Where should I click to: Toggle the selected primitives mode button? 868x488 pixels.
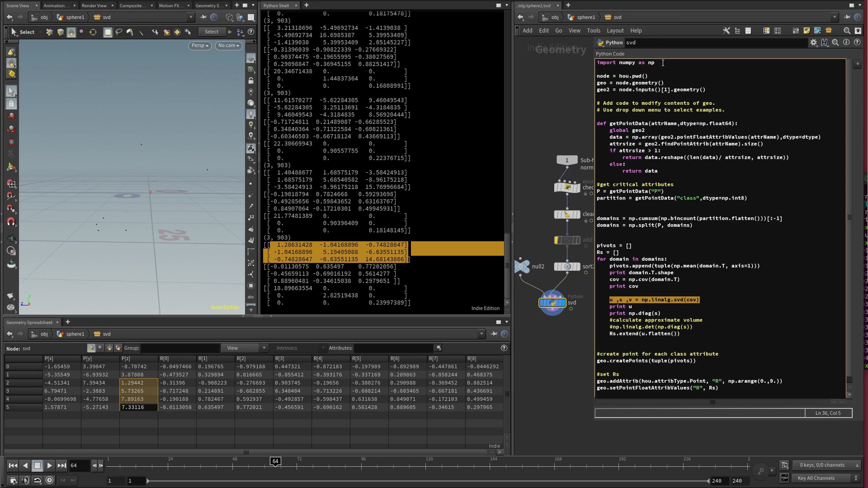coord(71,32)
